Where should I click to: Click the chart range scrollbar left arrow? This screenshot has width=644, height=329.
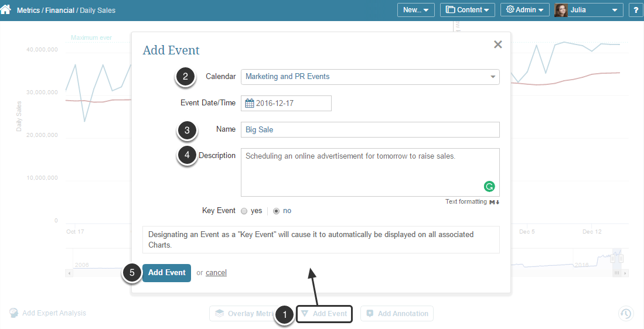pos(69,273)
